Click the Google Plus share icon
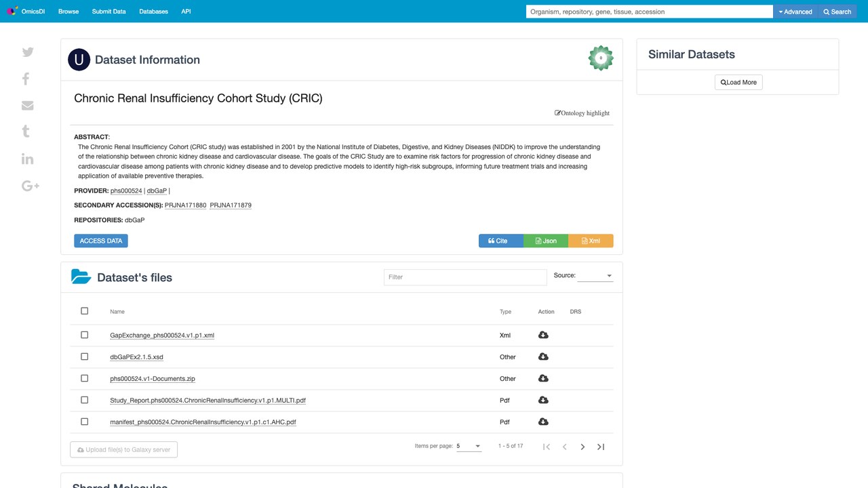868x488 pixels. coord(31,186)
